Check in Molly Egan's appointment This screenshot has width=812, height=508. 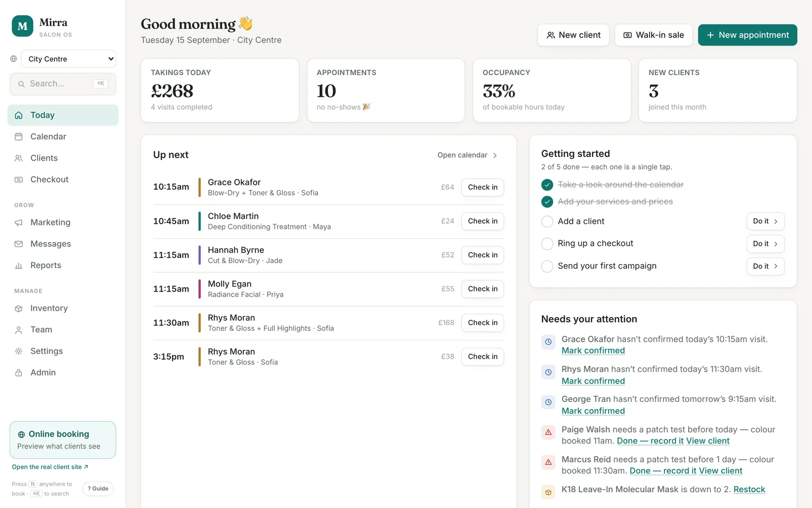[483, 289]
